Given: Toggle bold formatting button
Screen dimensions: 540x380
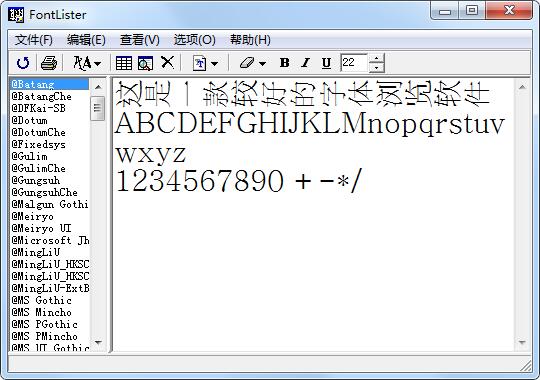Looking at the screenshot, I should pyautogui.click(x=284, y=63).
